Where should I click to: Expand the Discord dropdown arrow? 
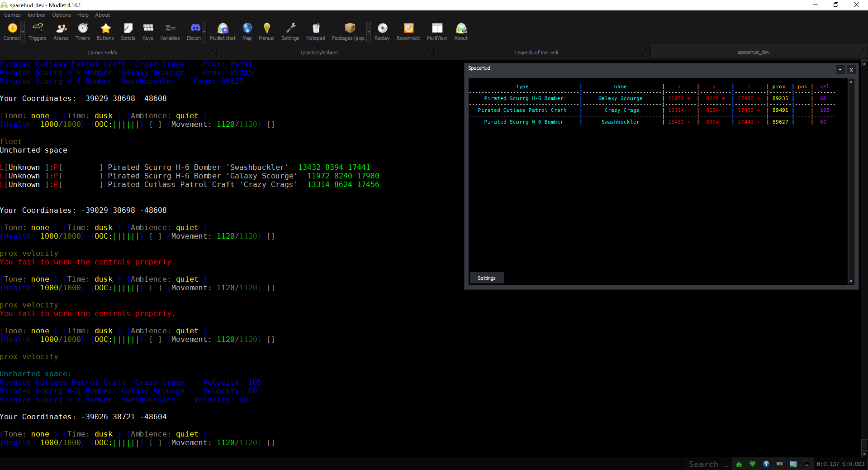[204, 31]
